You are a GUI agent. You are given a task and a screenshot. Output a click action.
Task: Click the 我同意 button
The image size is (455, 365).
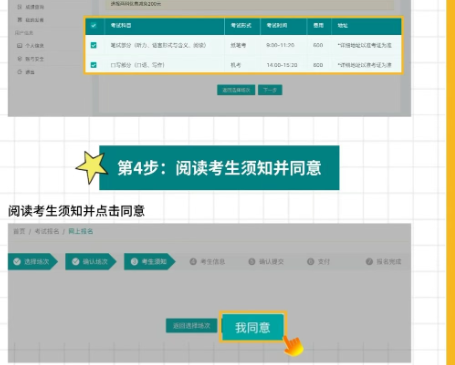click(253, 327)
